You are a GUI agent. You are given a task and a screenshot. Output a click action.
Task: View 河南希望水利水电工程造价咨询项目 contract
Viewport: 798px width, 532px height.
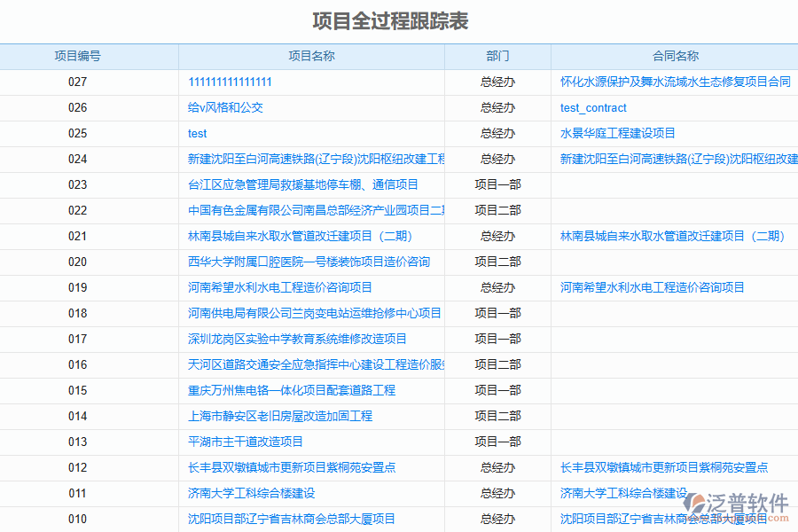tap(651, 287)
